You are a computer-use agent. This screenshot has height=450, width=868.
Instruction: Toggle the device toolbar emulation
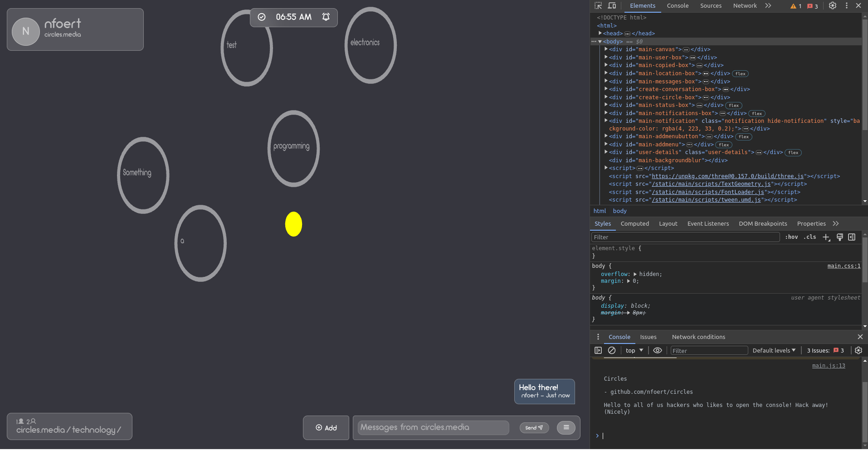[611, 6]
